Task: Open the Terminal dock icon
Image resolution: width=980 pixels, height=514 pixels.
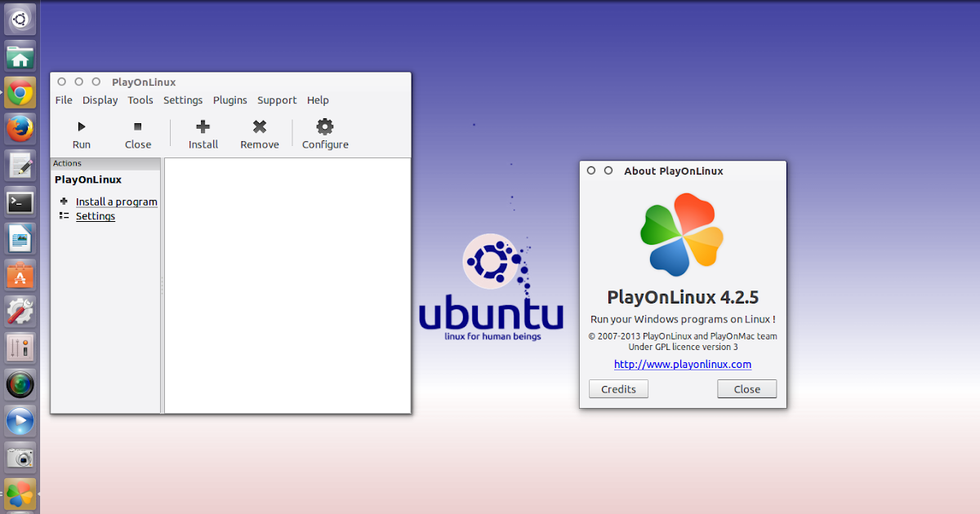Action: [20, 202]
